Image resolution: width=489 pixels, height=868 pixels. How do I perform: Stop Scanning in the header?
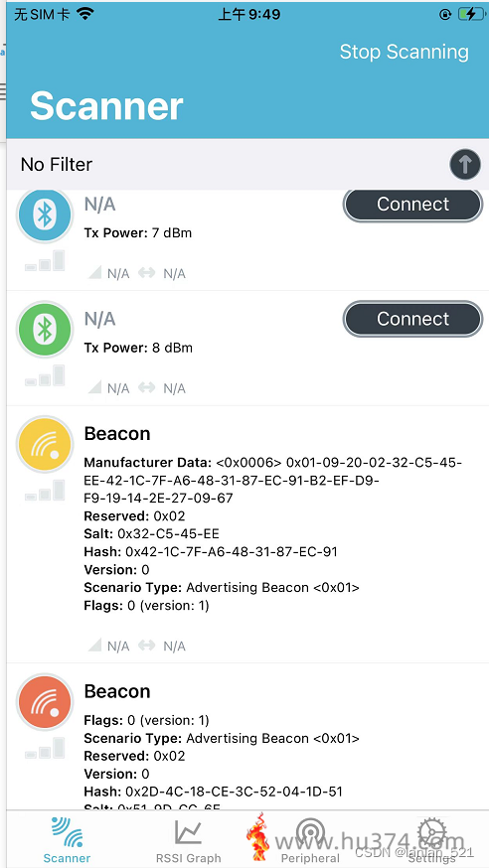pyautogui.click(x=404, y=52)
